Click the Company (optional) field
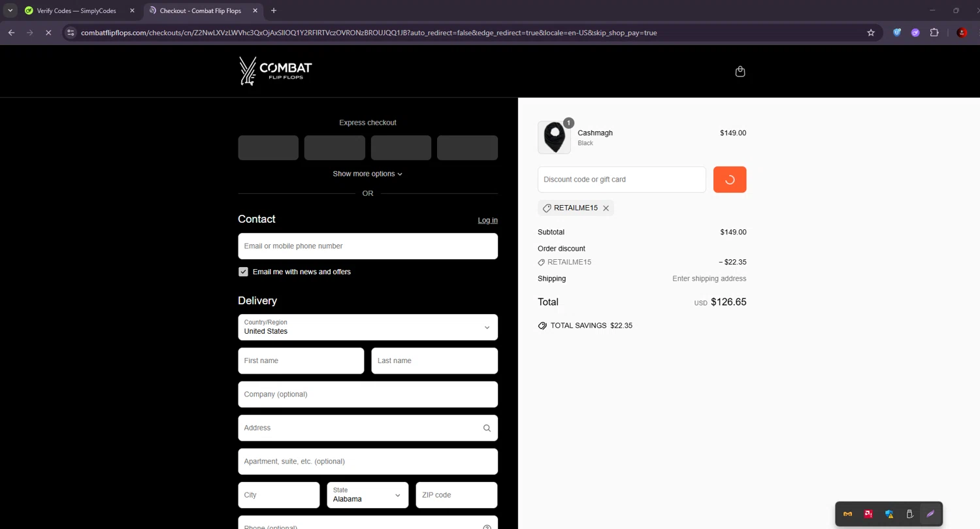The height and width of the screenshot is (529, 980). [368, 394]
